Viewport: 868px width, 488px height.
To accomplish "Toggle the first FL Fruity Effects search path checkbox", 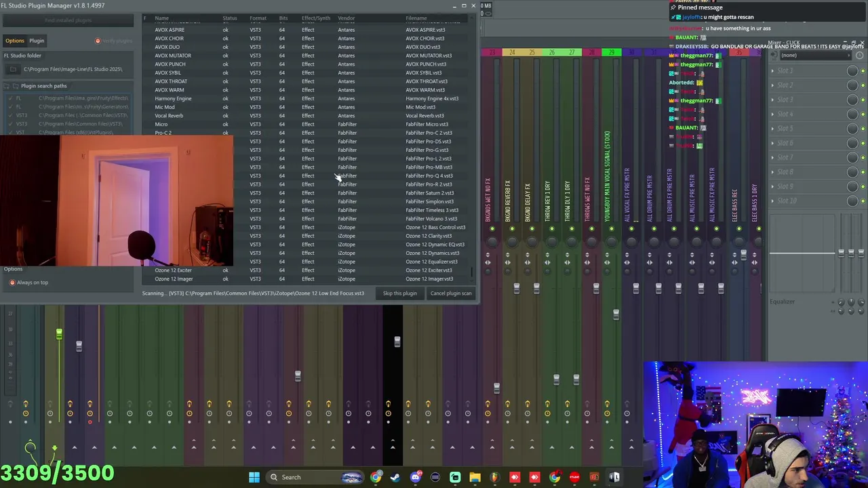I will point(9,98).
